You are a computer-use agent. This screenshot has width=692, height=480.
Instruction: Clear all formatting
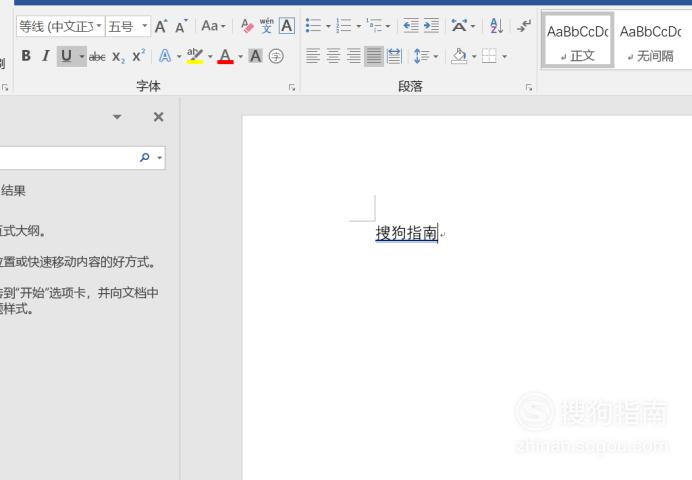(247, 26)
